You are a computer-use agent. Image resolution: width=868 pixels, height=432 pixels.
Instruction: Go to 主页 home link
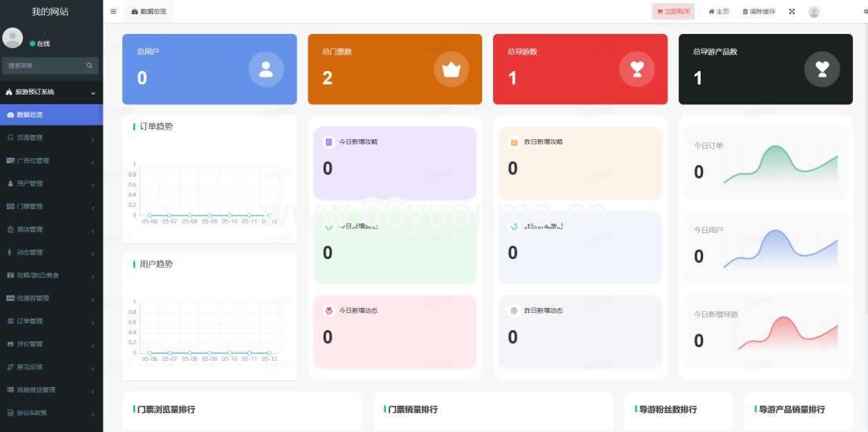[x=719, y=11]
